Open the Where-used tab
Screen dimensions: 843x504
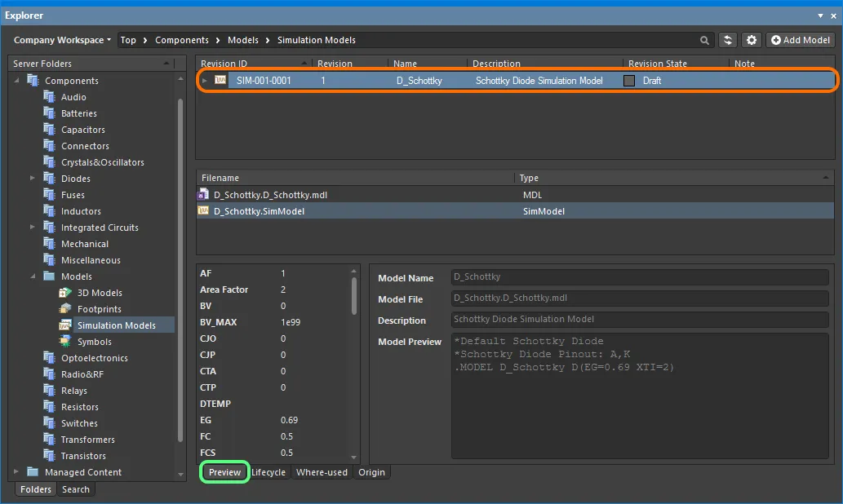pyautogui.click(x=322, y=472)
